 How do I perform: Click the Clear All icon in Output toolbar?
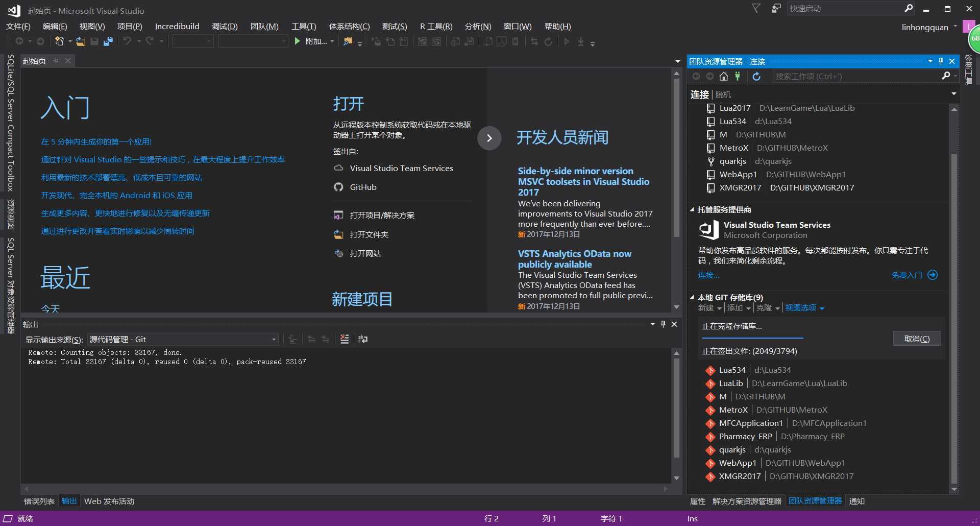click(x=345, y=339)
